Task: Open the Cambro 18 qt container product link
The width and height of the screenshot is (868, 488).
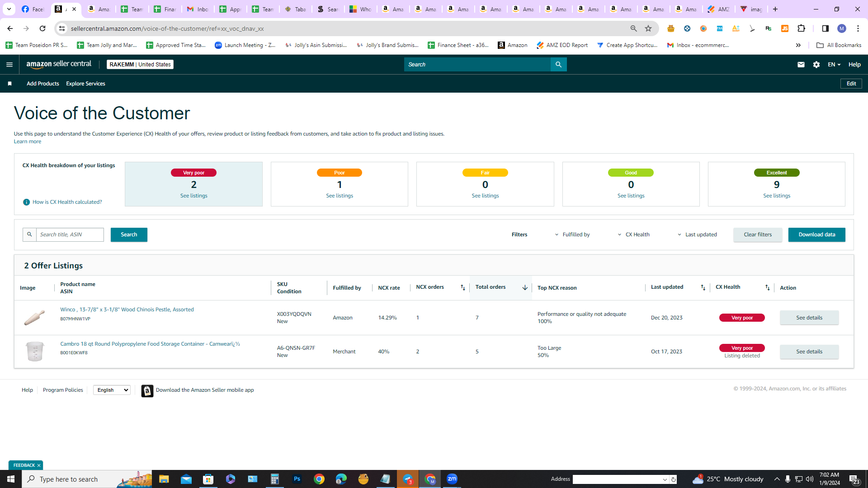Action: pyautogui.click(x=150, y=344)
